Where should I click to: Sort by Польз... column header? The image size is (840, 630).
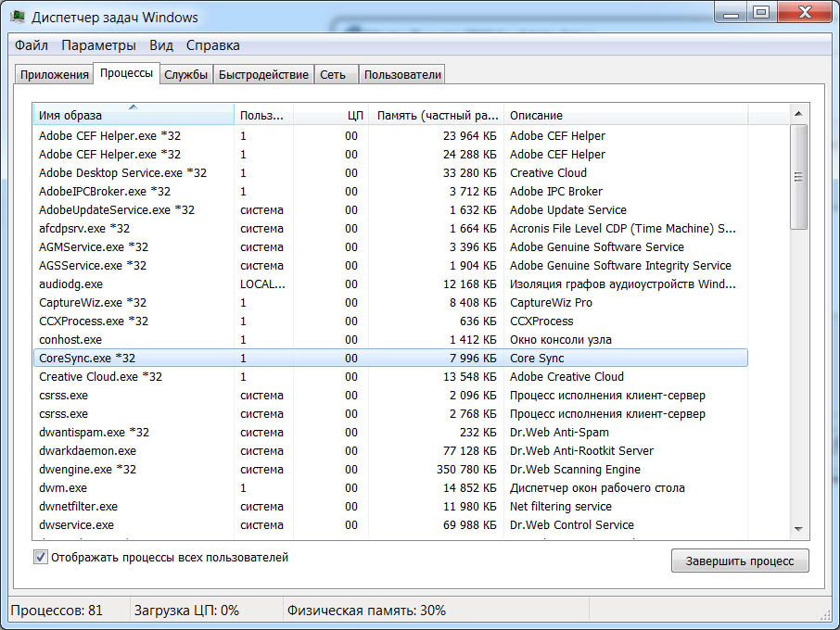pos(263,115)
